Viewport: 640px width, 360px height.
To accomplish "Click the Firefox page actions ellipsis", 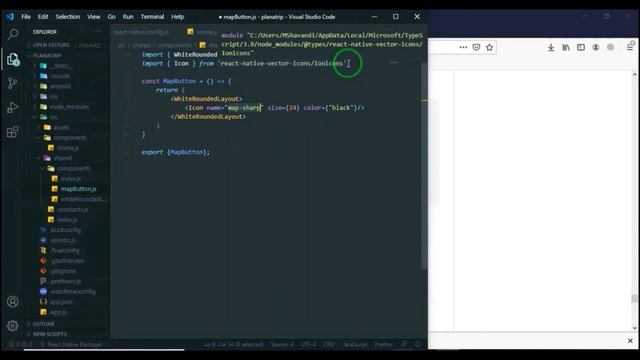I will (463, 47).
